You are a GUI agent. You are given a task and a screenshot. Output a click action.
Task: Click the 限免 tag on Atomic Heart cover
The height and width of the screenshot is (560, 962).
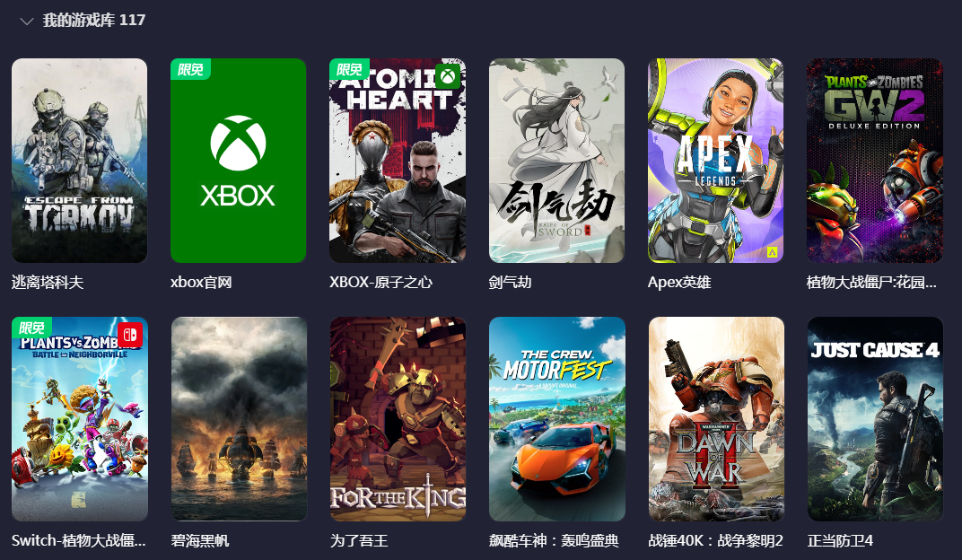349,69
